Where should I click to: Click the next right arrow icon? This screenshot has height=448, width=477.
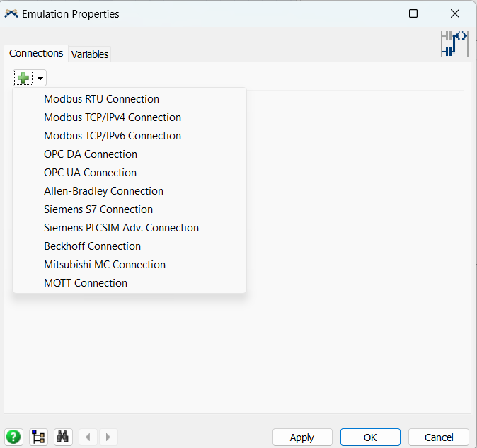click(108, 437)
